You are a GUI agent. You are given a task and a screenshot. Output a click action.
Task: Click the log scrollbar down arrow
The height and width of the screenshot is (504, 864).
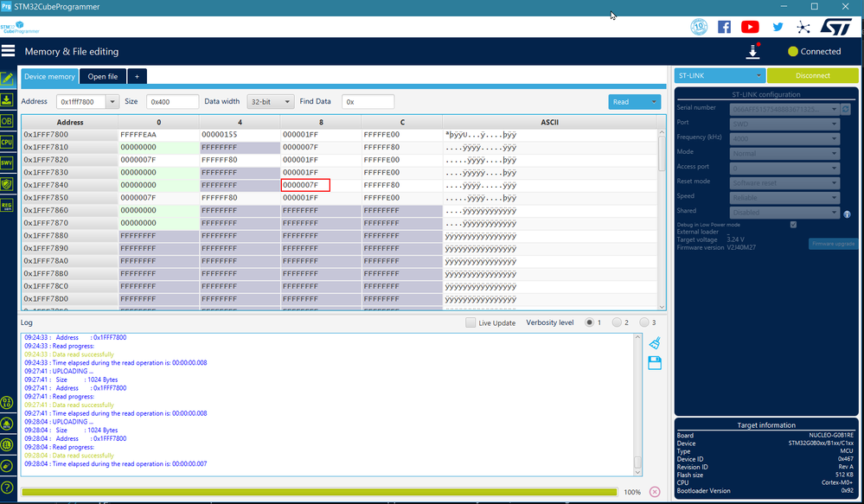coord(637,472)
